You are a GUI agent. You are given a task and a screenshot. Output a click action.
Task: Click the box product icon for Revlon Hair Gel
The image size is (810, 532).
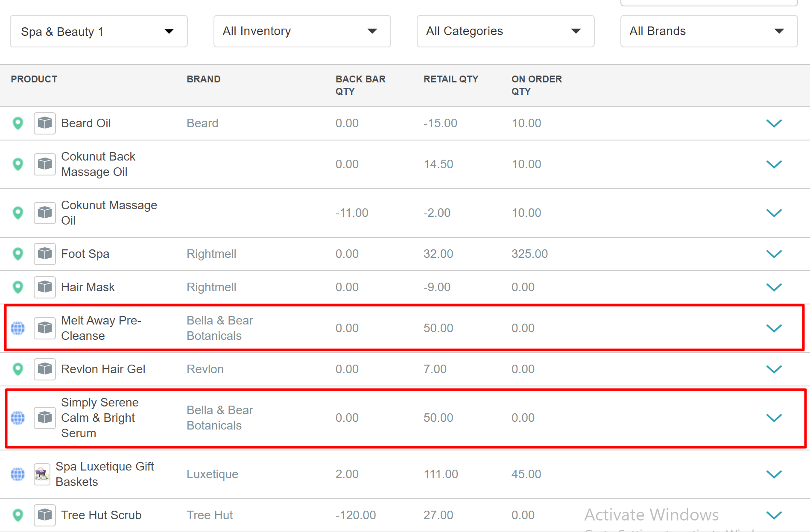tap(45, 369)
